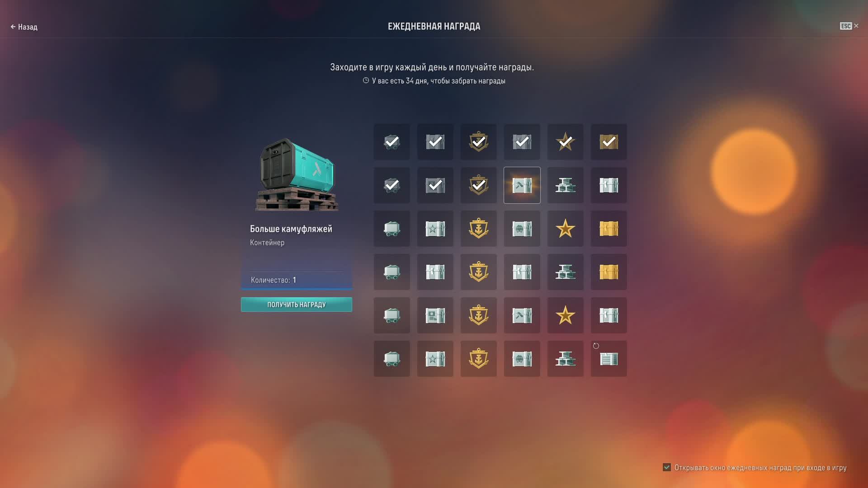
Task: Select gold star between coal container and gold chest
Action: [x=565, y=229]
